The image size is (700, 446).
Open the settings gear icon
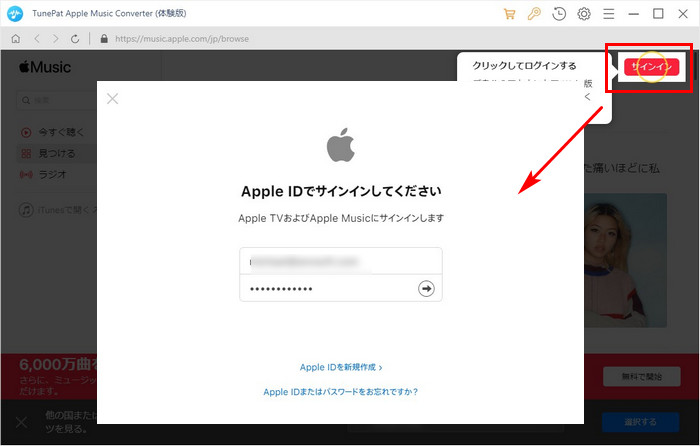coord(584,14)
